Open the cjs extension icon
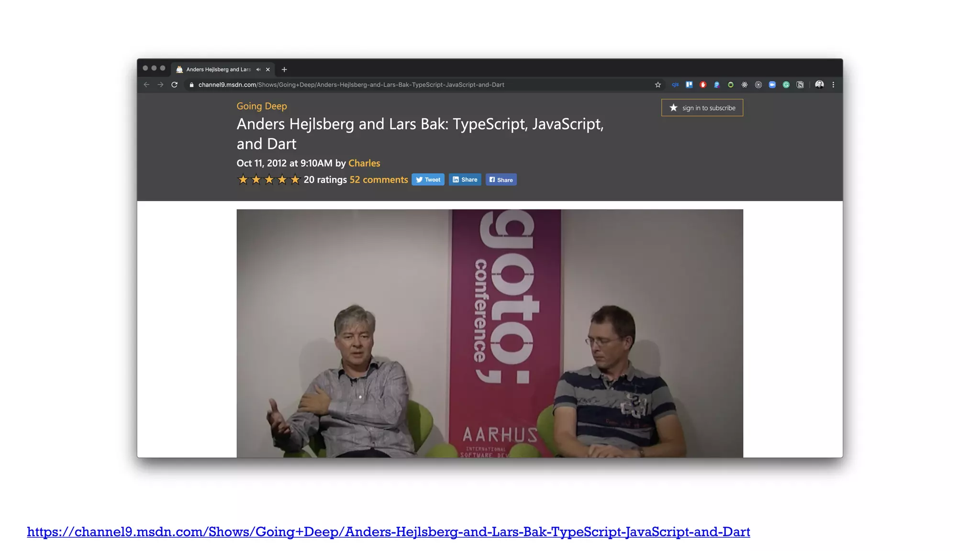This screenshot has height=551, width=980. (x=675, y=85)
